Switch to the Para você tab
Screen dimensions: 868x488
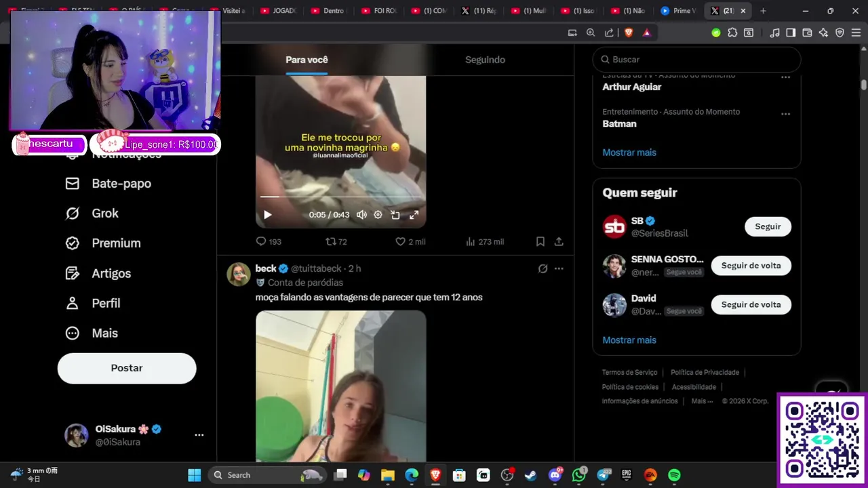[x=307, y=60]
